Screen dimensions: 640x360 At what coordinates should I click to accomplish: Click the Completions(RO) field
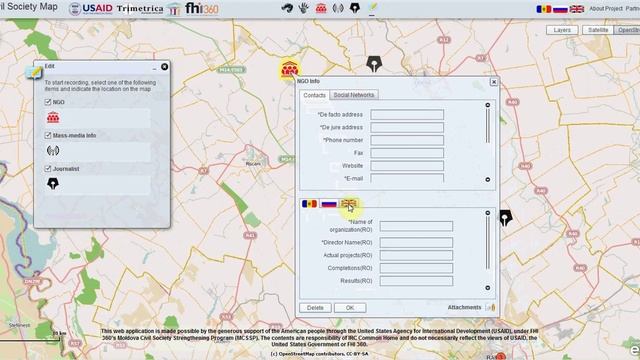pyautogui.click(x=416, y=268)
